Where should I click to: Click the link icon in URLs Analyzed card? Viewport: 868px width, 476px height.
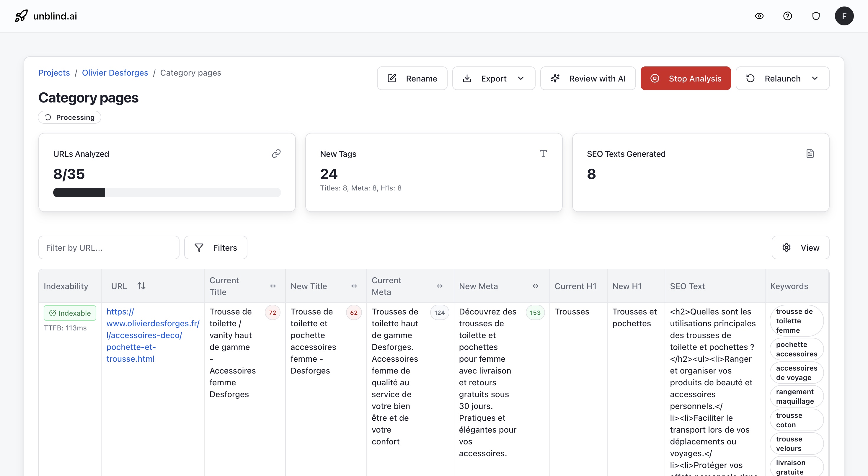(276, 154)
